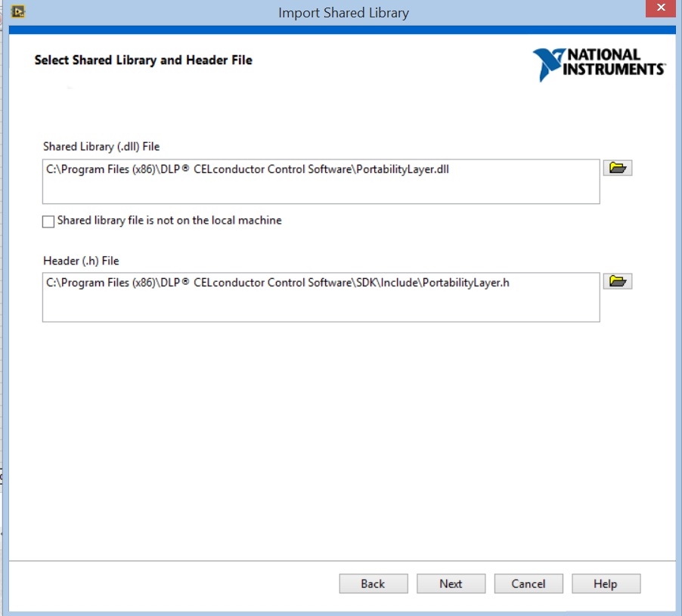
Task: Click inside the Header (.h) File path field
Action: tap(321, 297)
